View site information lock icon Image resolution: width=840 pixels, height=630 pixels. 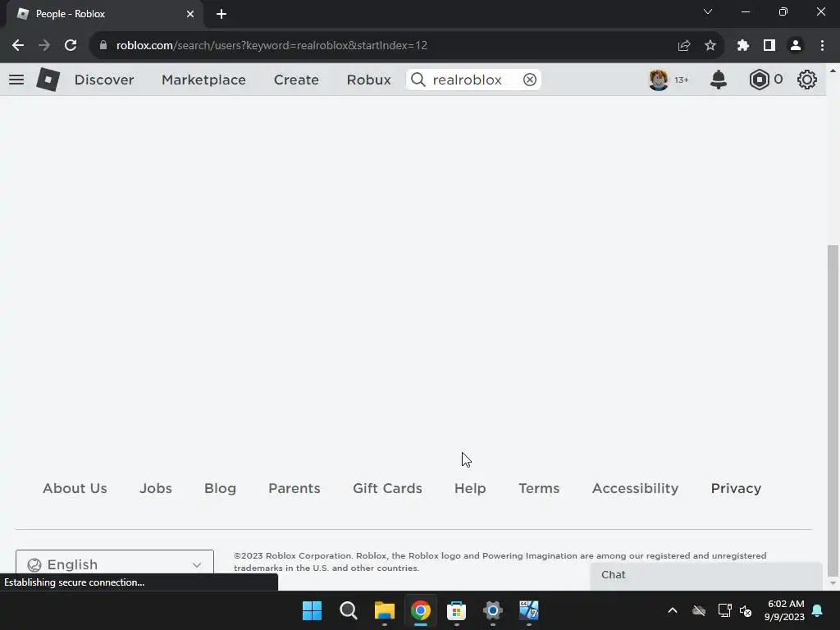pyautogui.click(x=103, y=46)
